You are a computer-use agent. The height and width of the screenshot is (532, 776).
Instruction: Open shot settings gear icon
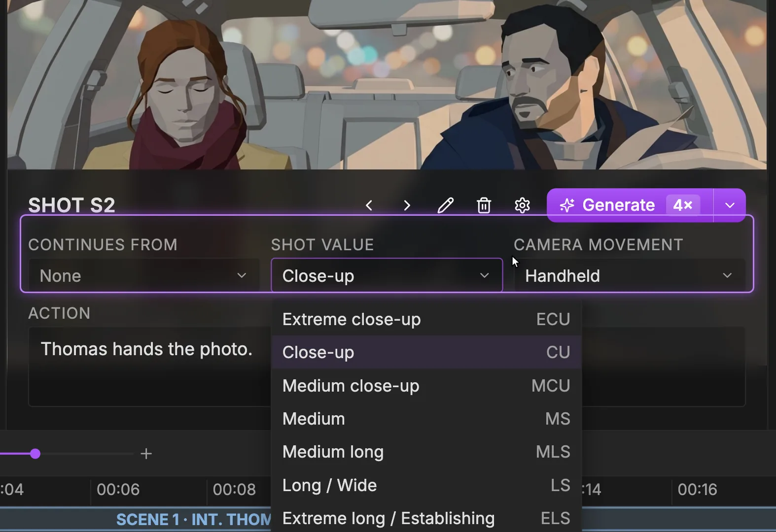[522, 205]
